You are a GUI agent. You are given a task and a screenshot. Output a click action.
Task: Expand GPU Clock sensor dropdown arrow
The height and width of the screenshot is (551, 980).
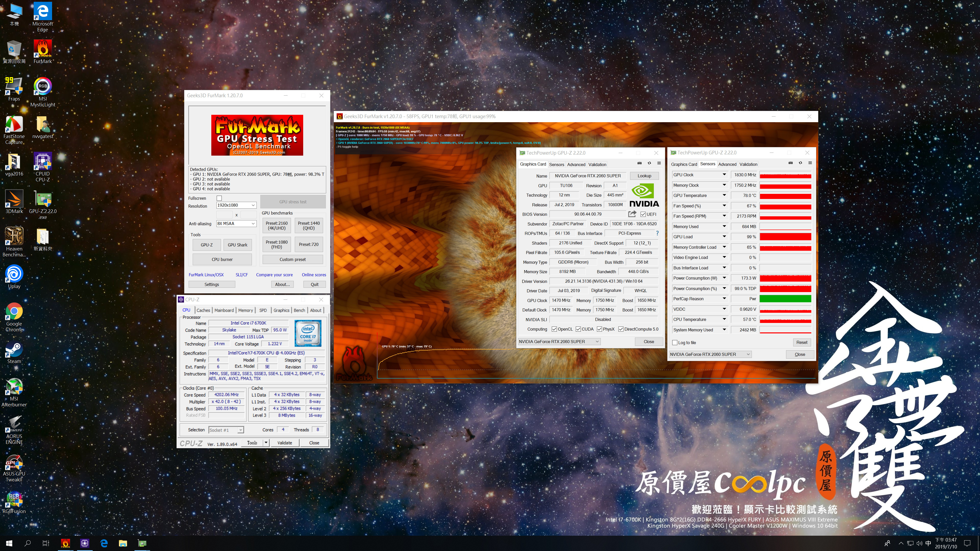724,174
